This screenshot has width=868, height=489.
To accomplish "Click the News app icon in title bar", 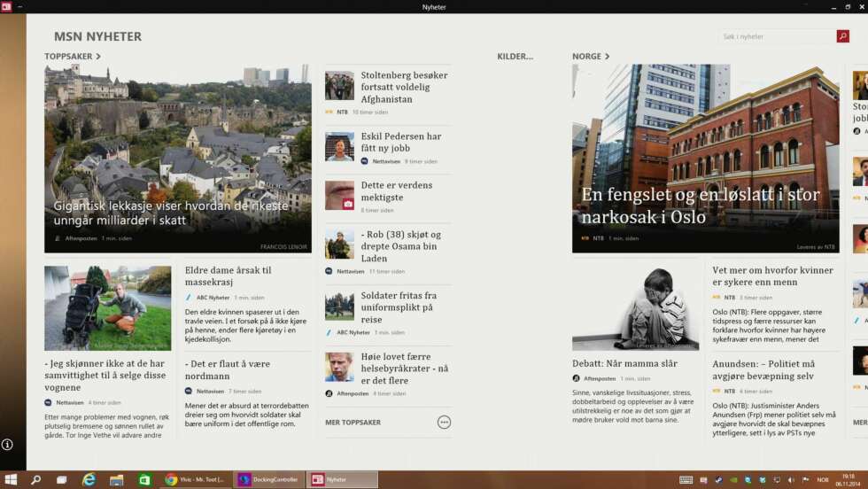I will pos(6,7).
